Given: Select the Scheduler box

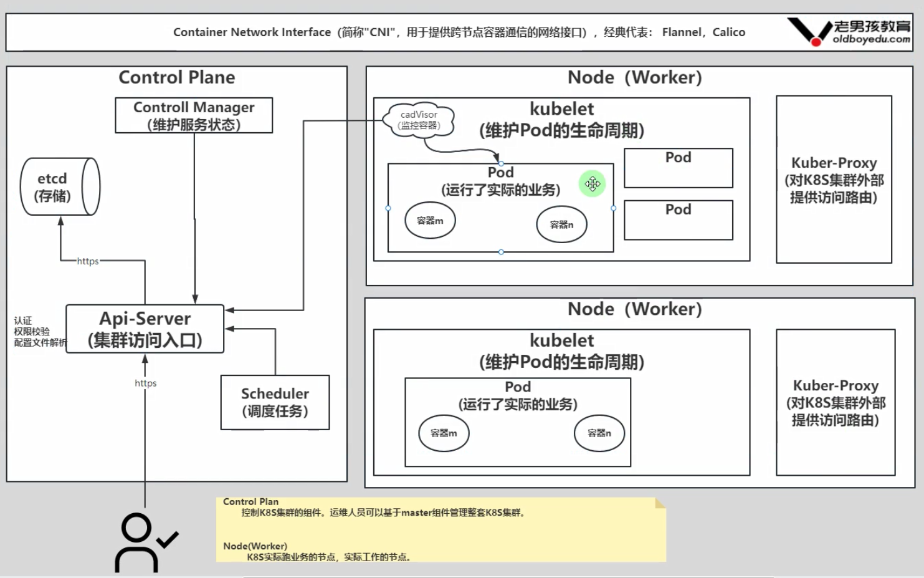Looking at the screenshot, I should pyautogui.click(x=275, y=402).
